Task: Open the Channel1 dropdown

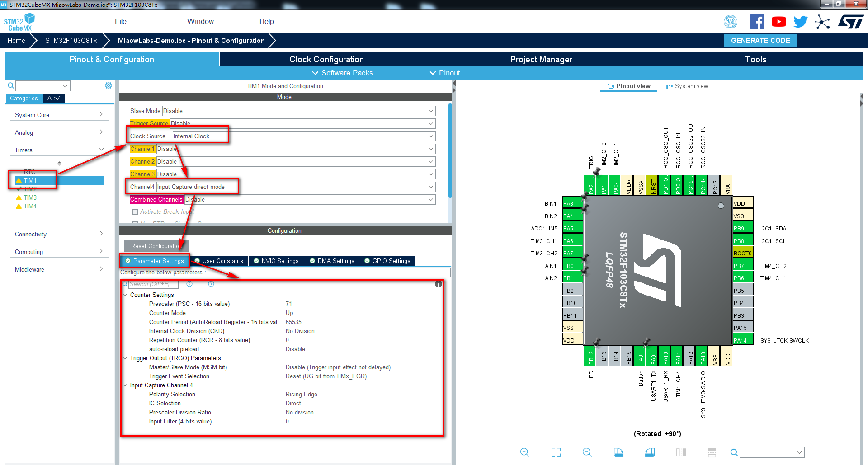Action: click(296, 149)
